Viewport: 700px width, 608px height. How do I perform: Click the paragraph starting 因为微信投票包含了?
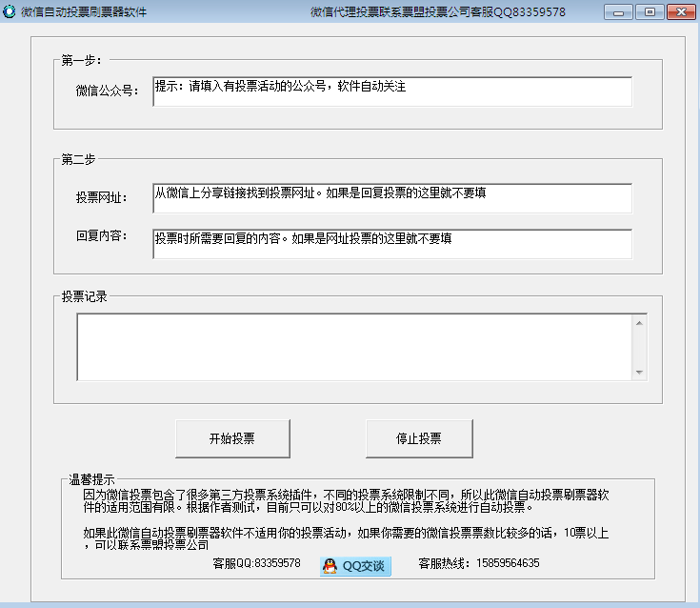(x=346, y=500)
